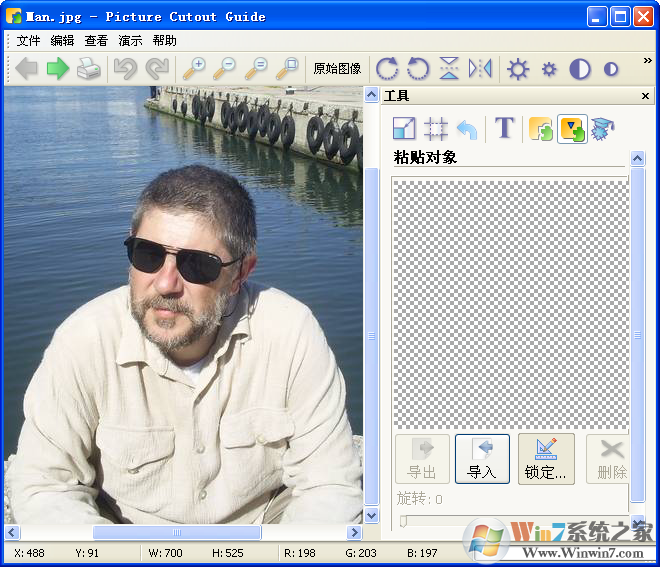660x567 pixels.
Task: Flip image vertically with toolbar icon
Action: (x=449, y=69)
